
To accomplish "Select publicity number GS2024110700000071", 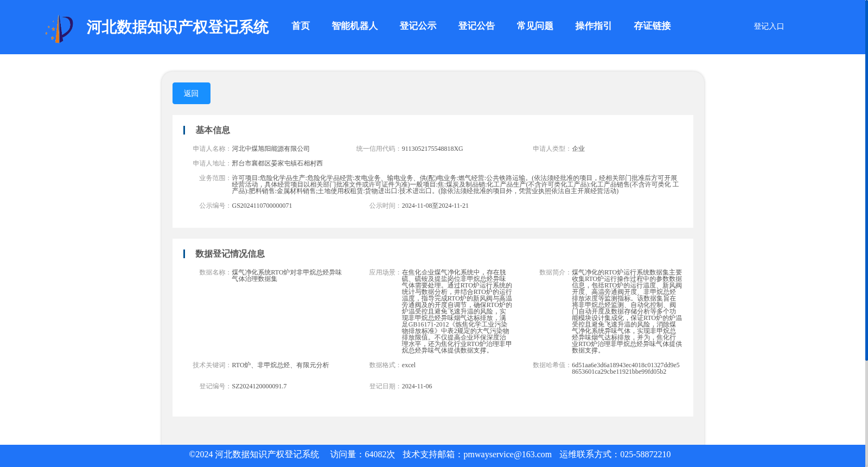I will point(262,206).
